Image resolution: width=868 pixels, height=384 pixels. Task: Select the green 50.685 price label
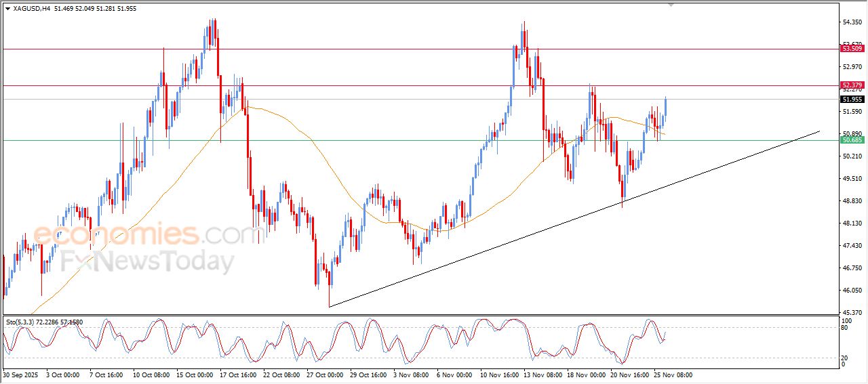click(852, 140)
